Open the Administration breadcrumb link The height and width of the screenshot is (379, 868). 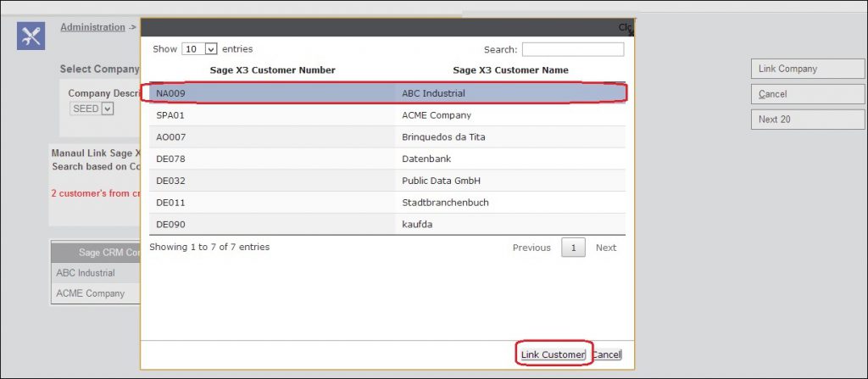tap(93, 27)
